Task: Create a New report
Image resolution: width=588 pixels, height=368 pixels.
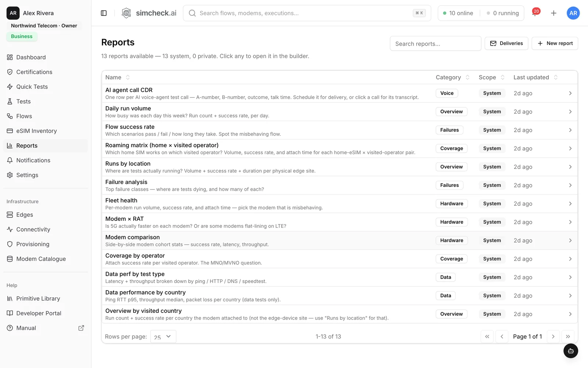Action: click(555, 43)
